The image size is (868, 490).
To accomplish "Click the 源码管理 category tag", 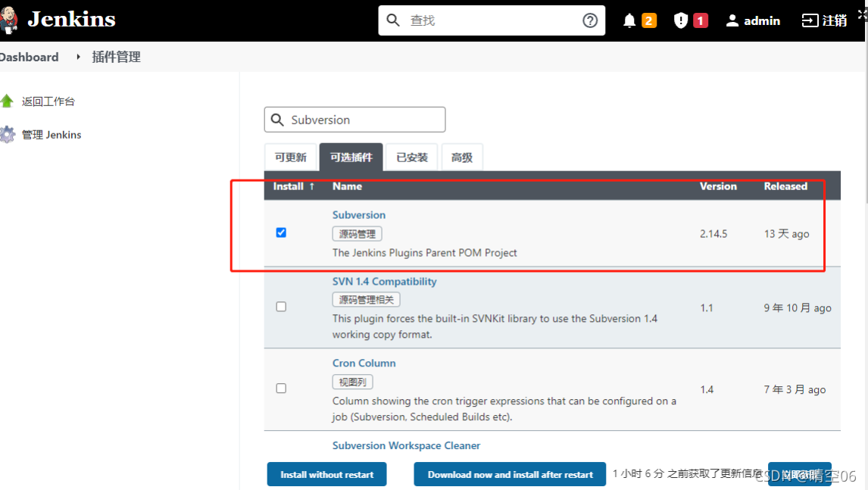I will click(357, 234).
